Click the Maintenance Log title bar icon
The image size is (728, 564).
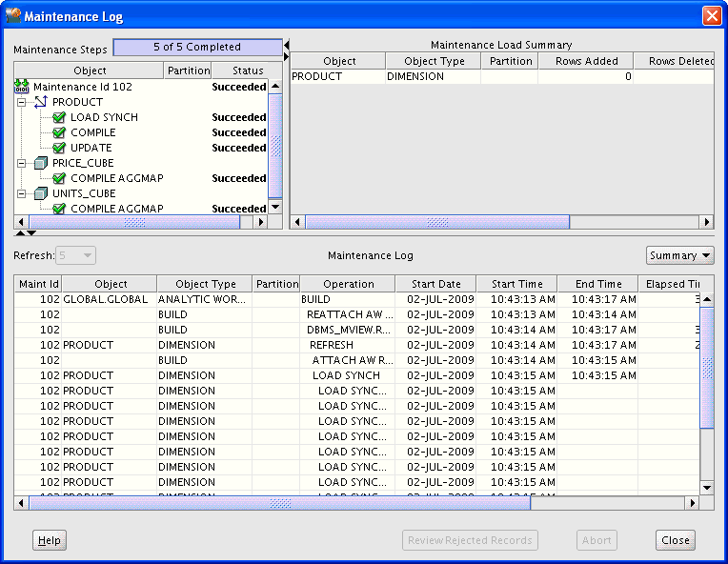(x=13, y=15)
